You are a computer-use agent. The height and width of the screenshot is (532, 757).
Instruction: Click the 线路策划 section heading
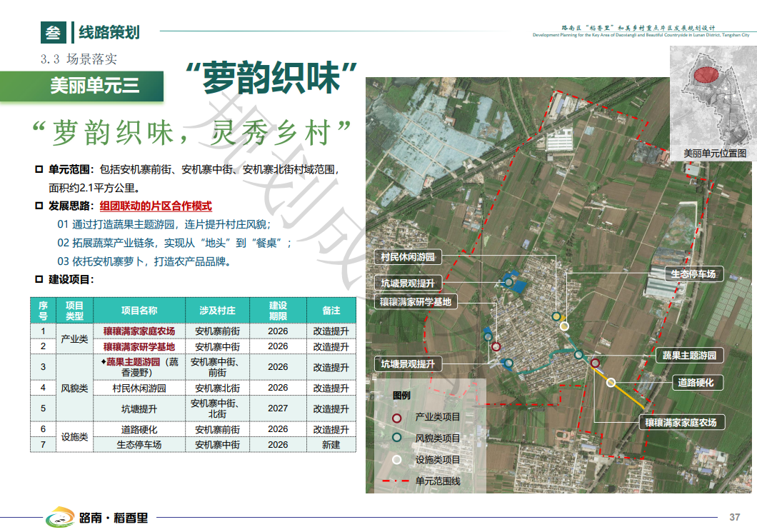[x=109, y=32]
